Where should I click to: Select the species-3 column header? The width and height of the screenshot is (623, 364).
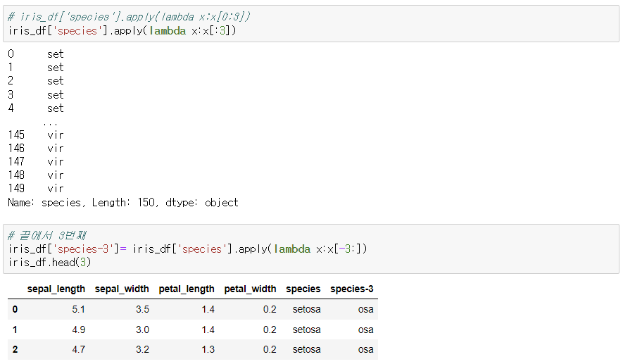coord(352,289)
